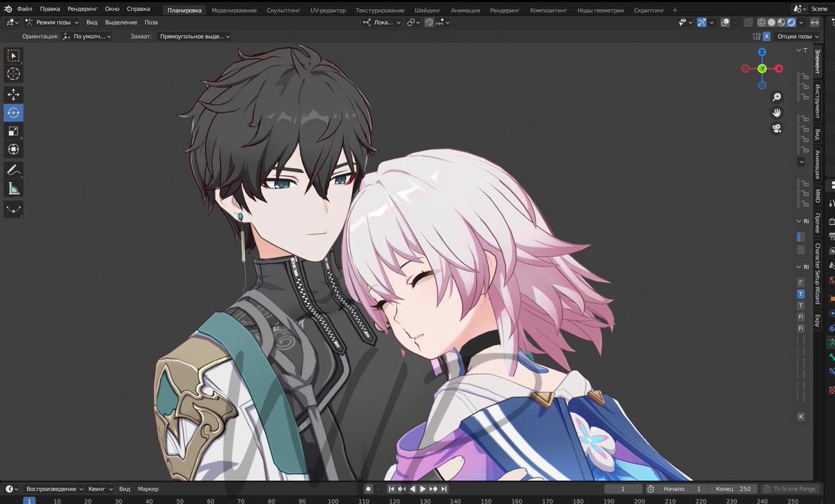This screenshot has height=504, width=835.
Task: Open the Воспроизведение playback dropdown
Action: [x=54, y=489]
